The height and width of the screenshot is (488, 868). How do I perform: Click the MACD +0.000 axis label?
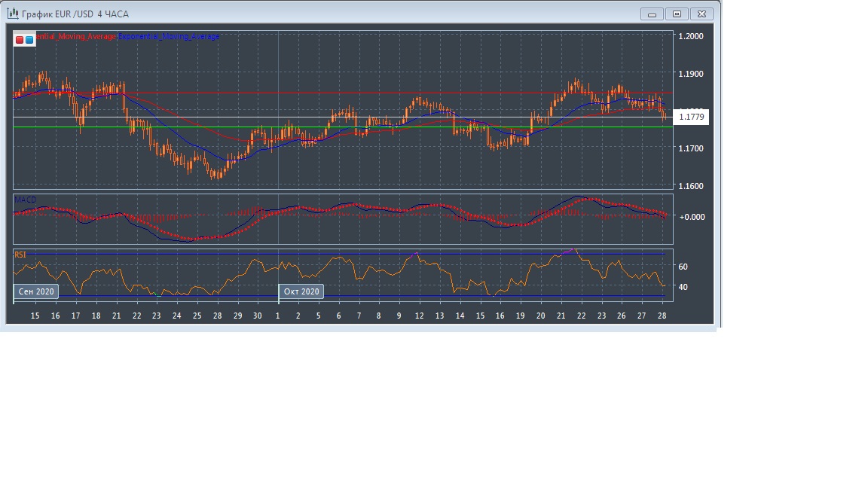coord(691,217)
